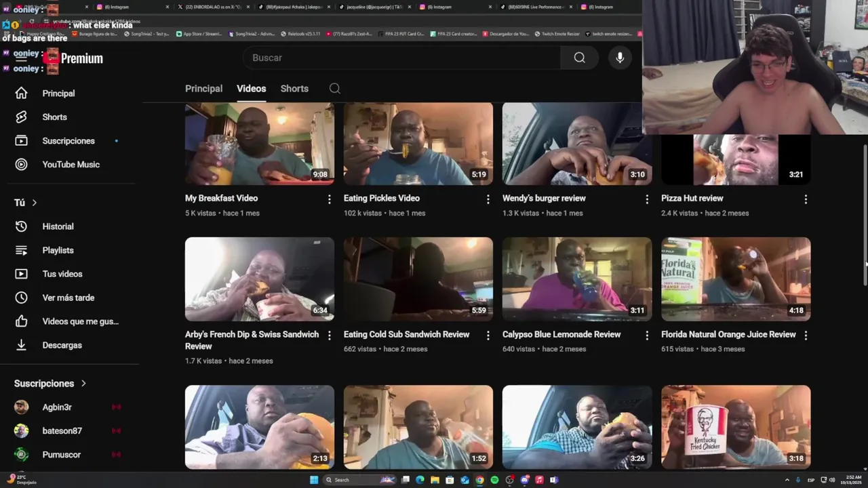Click the YouTube Music icon in sidebar
This screenshot has width=868, height=488.
21,164
